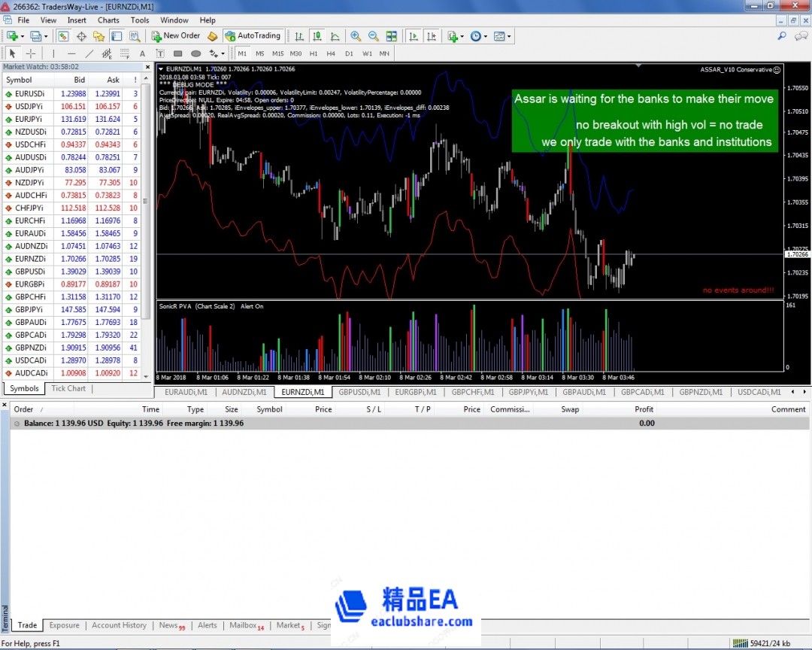Toggle the AutoTrading button

253,36
